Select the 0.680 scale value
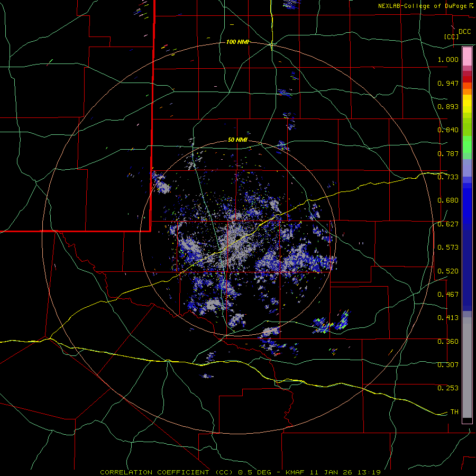The width and height of the screenshot is (476, 476). [x=448, y=200]
